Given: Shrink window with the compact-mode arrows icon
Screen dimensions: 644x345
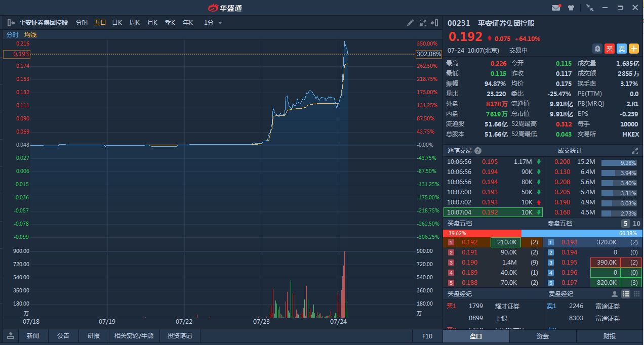Looking at the screenshot, I should [590, 8].
